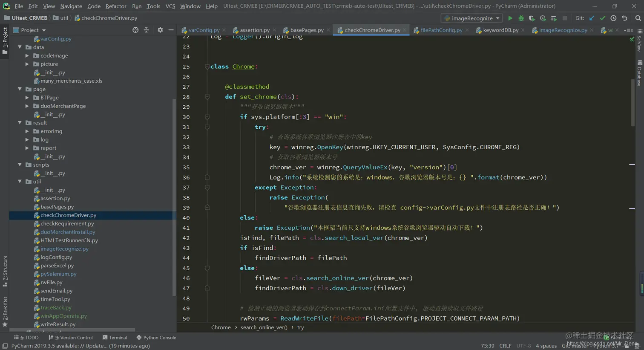Open Git history clock icon
Image resolution: width=644 pixels, height=350 pixels.
point(613,18)
